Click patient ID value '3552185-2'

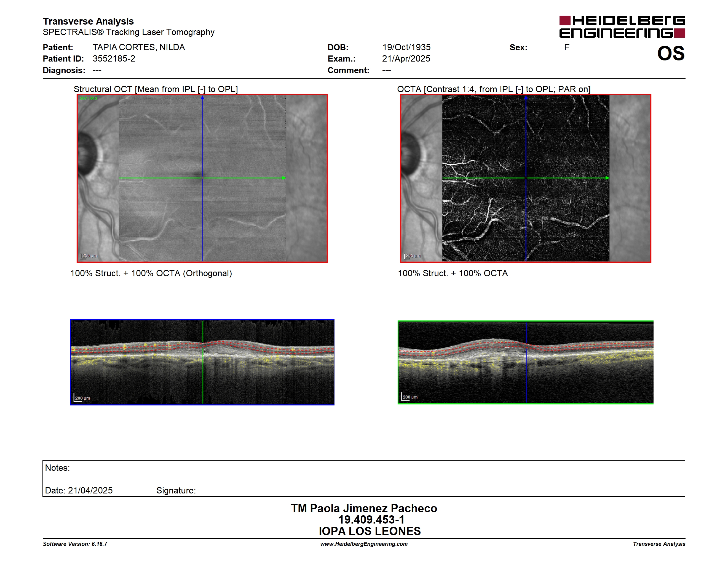[x=114, y=59]
